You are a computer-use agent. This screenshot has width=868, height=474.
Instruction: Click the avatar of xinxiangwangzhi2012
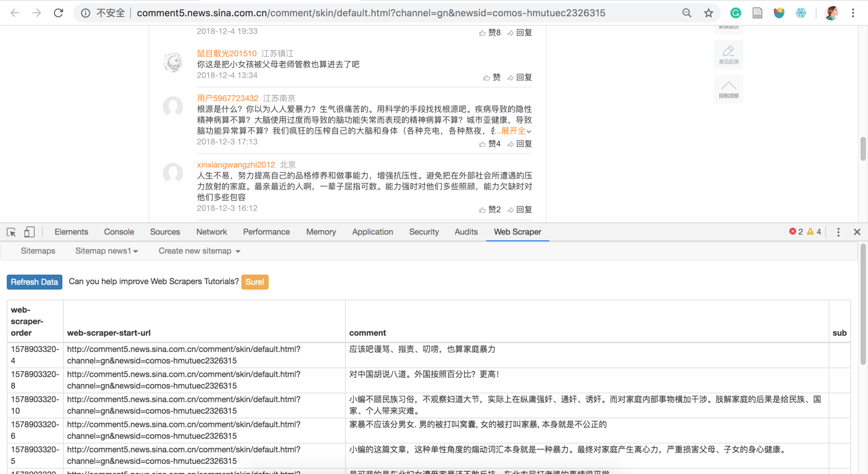click(173, 173)
